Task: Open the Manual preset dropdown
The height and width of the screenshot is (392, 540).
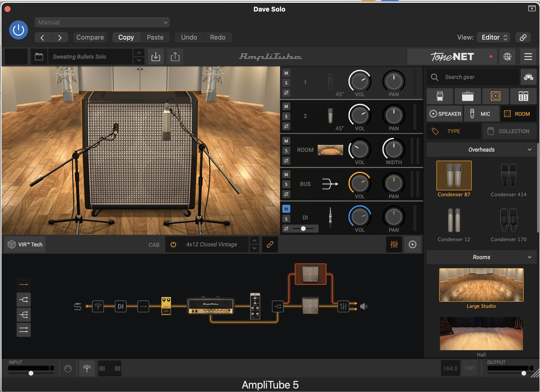Action: tap(102, 22)
